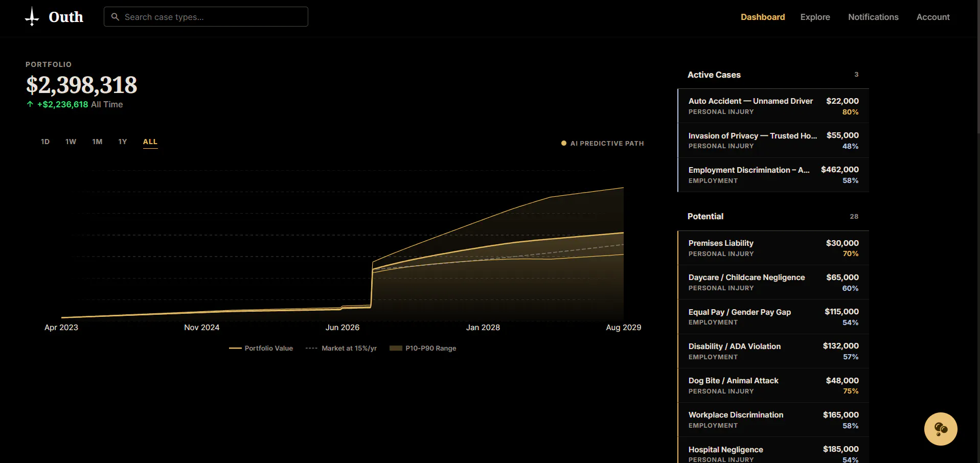Viewport: 980px width, 463px height.
Task: Switch chart to 1M range
Action: coord(97,142)
